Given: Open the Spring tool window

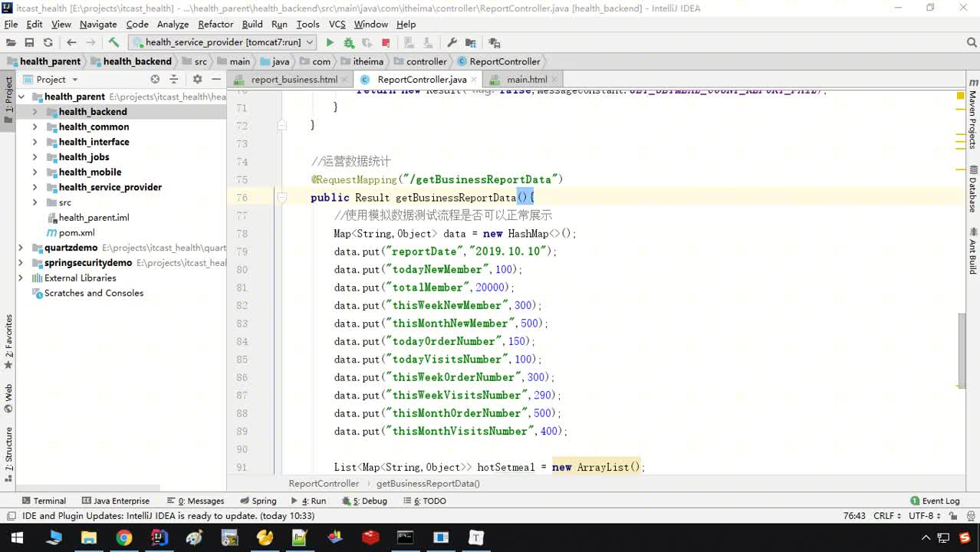Looking at the screenshot, I should 258,501.
